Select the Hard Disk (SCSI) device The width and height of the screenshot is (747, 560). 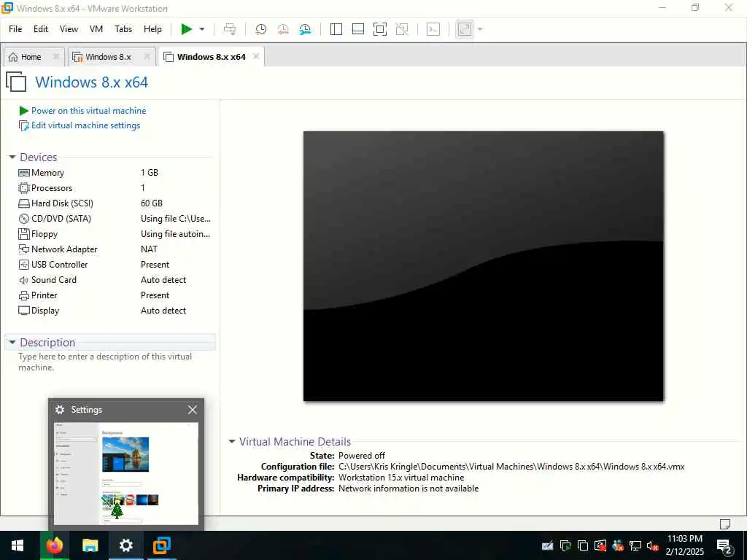[115, 203]
